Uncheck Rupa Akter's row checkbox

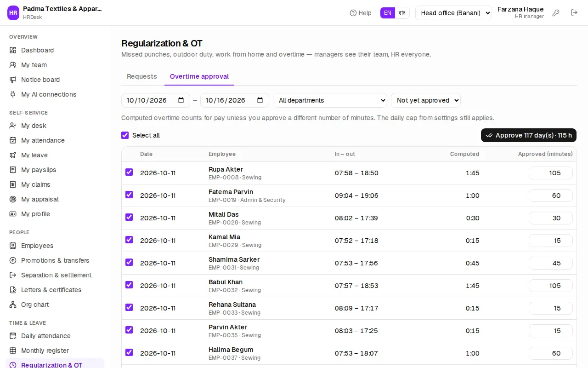pyautogui.click(x=129, y=172)
